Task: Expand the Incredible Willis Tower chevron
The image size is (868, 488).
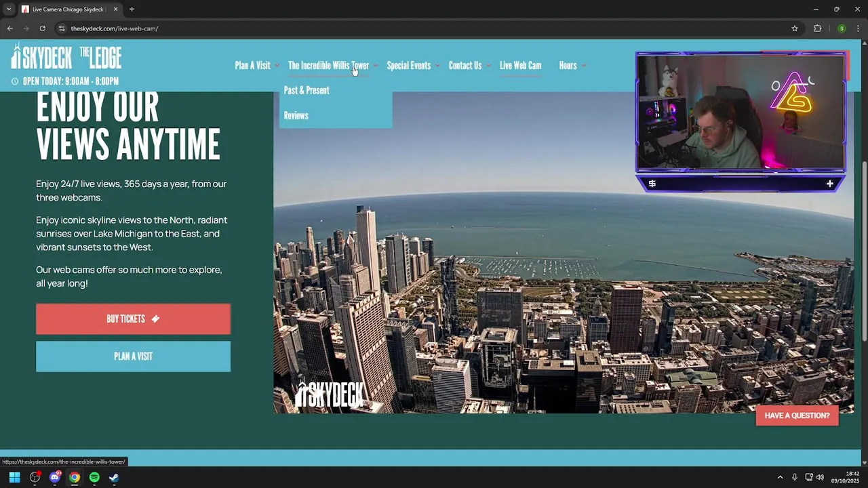Action: 376,66
